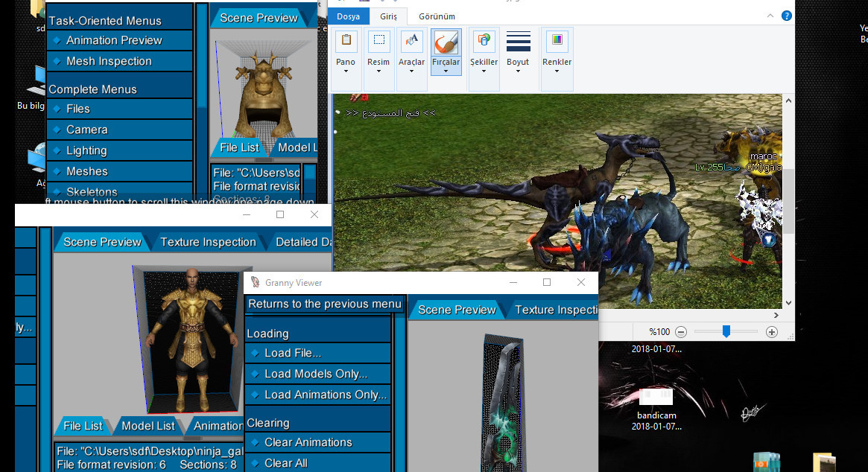Click Load File... in Granny Viewer

[318, 353]
